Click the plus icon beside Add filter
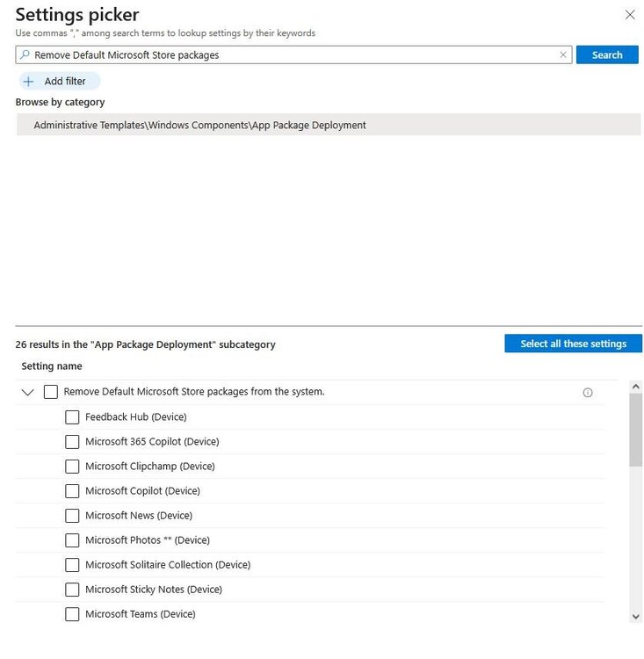 coord(29,81)
